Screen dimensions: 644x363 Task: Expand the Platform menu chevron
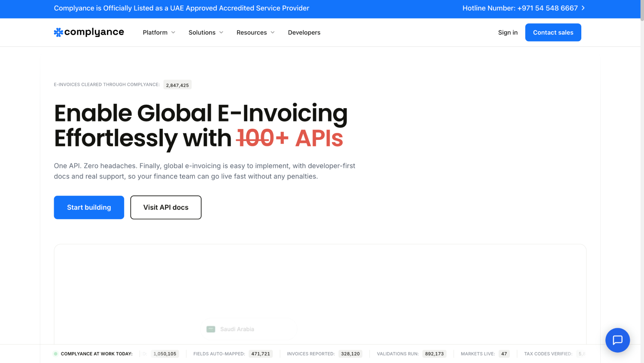pos(173,33)
